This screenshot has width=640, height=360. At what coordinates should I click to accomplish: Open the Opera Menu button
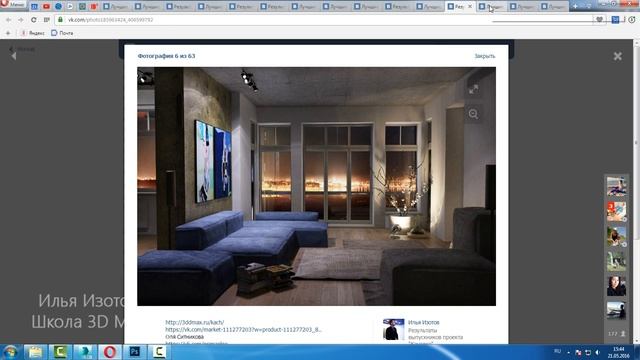(12, 4)
